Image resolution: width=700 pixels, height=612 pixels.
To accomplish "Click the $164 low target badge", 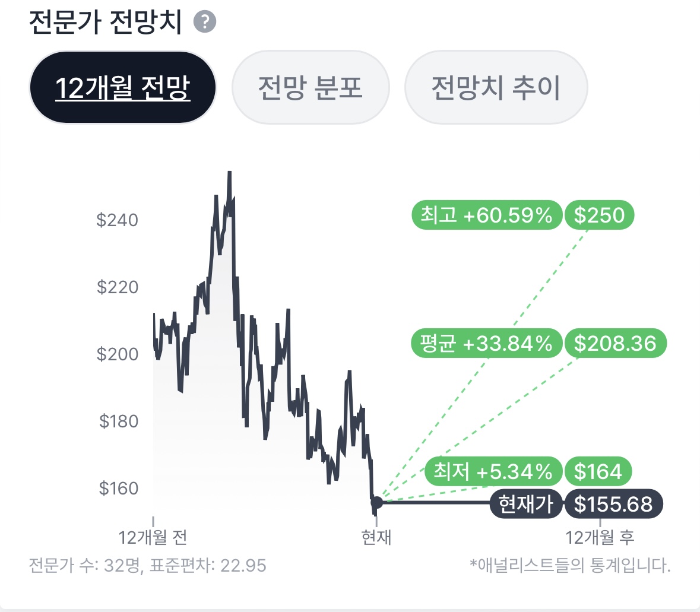I will pyautogui.click(x=598, y=471).
